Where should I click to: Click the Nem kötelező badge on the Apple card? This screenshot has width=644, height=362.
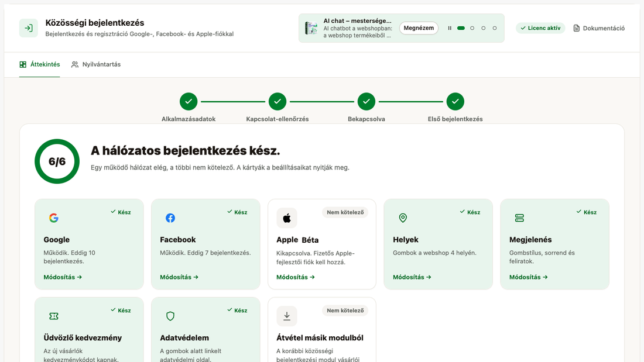pyautogui.click(x=345, y=212)
